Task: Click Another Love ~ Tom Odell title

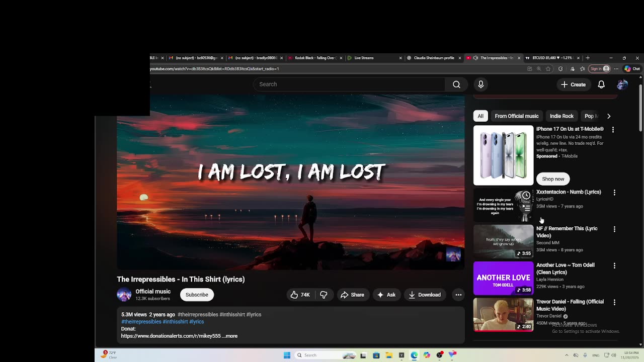Action: (566, 268)
